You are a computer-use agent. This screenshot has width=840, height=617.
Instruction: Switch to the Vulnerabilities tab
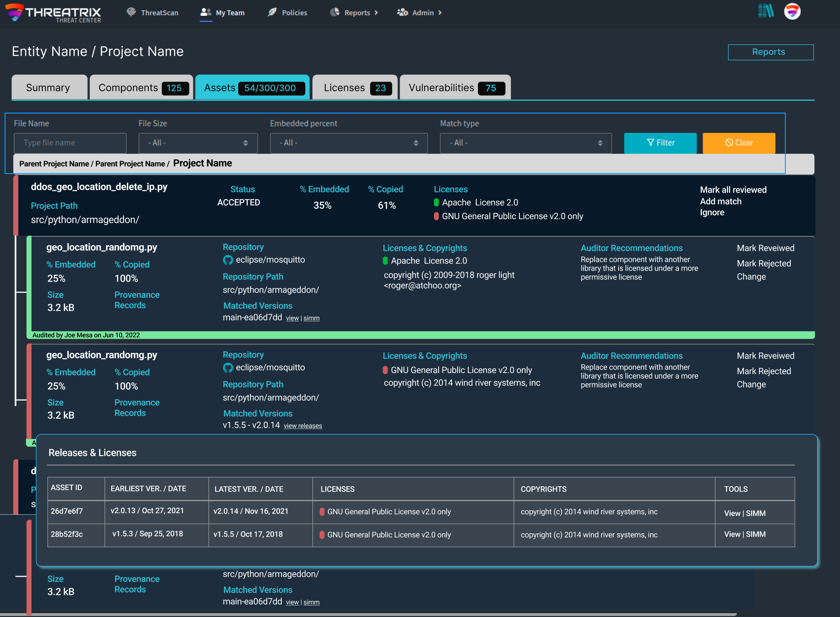[455, 88]
